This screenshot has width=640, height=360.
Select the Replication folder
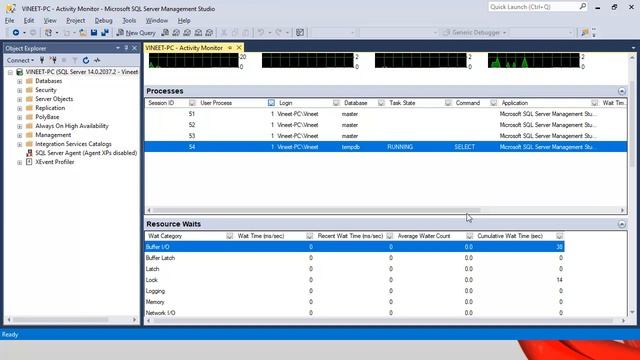[x=50, y=108]
